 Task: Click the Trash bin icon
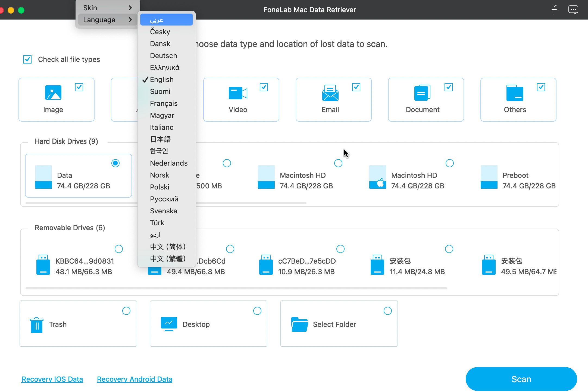pos(37,324)
